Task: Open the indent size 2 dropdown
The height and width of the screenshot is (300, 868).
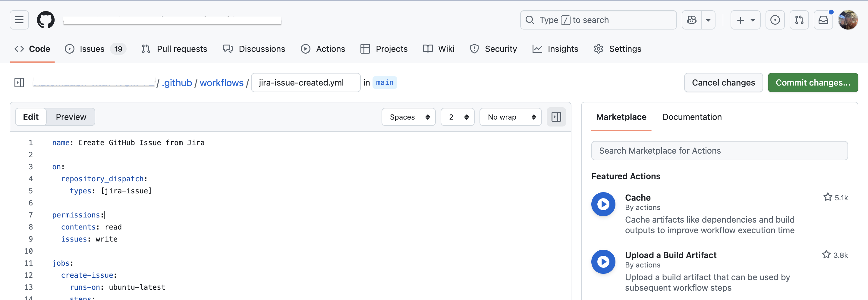Action: coord(457,117)
